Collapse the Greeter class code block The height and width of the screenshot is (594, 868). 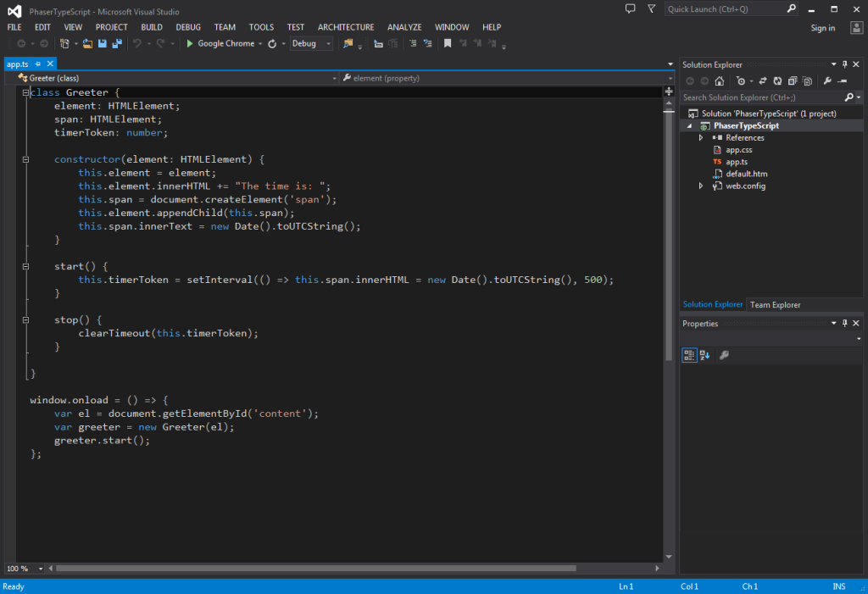coord(26,92)
